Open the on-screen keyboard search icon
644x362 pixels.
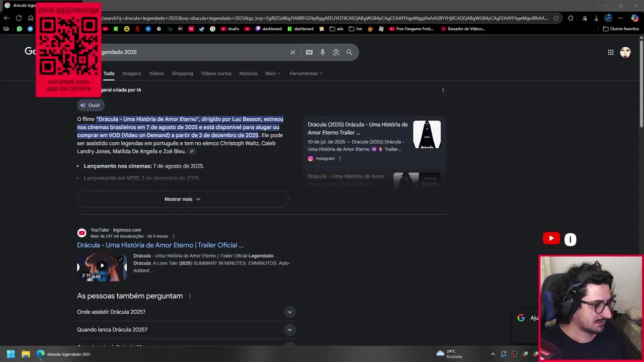309,52
